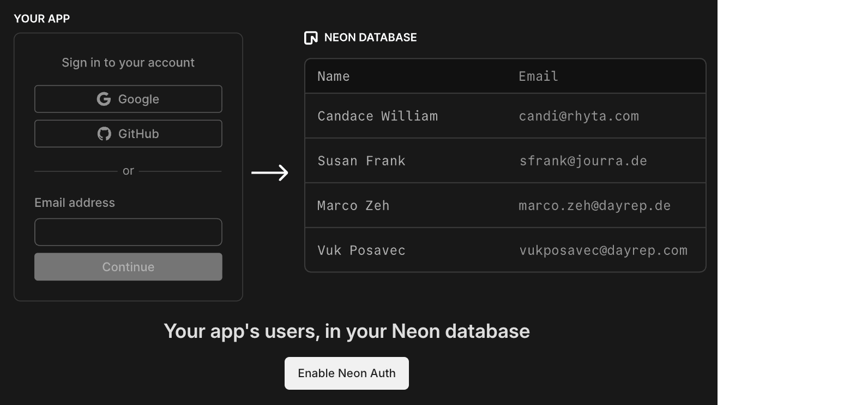Click the NEON DATABASE title text

(371, 37)
